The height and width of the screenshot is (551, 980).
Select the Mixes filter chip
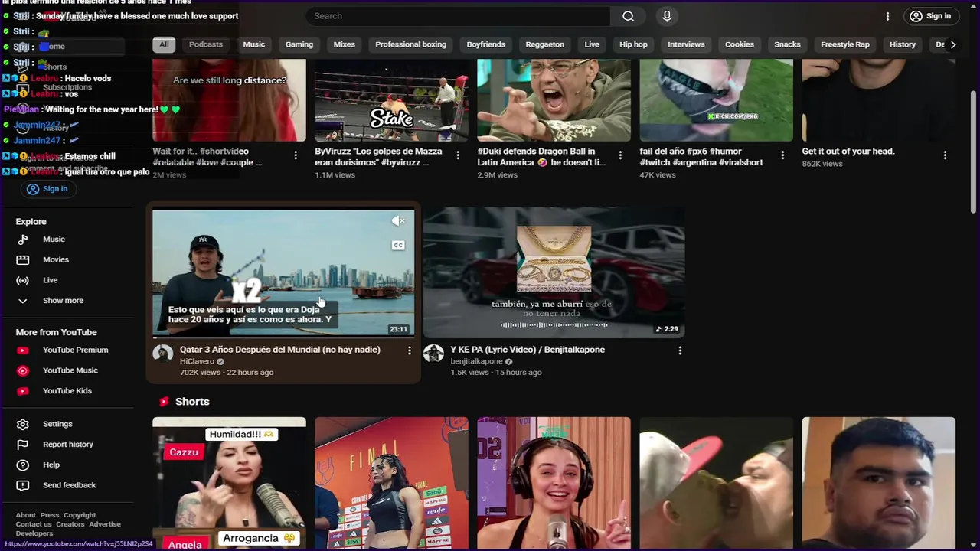point(345,44)
